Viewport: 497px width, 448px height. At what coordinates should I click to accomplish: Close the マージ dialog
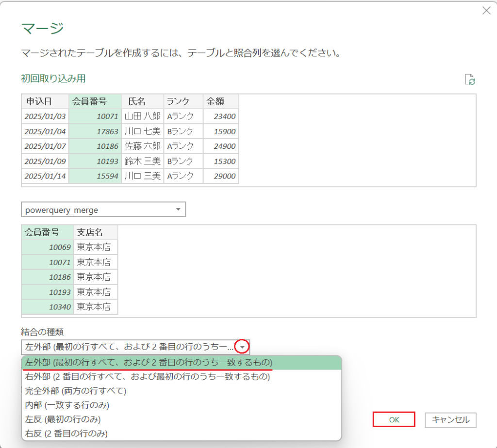487,11
